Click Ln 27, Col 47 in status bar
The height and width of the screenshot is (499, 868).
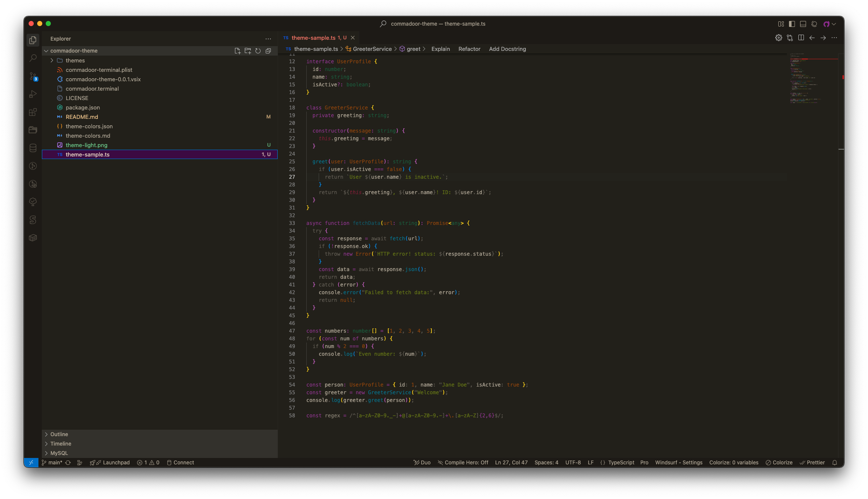click(511, 463)
